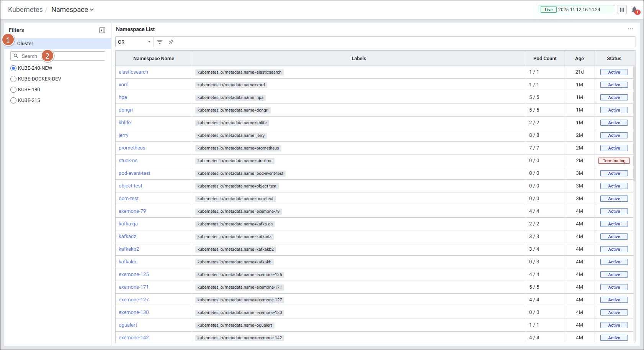Select the KUBE-DOCKER-DEV cluster
Image resolution: width=644 pixels, height=350 pixels.
click(13, 79)
